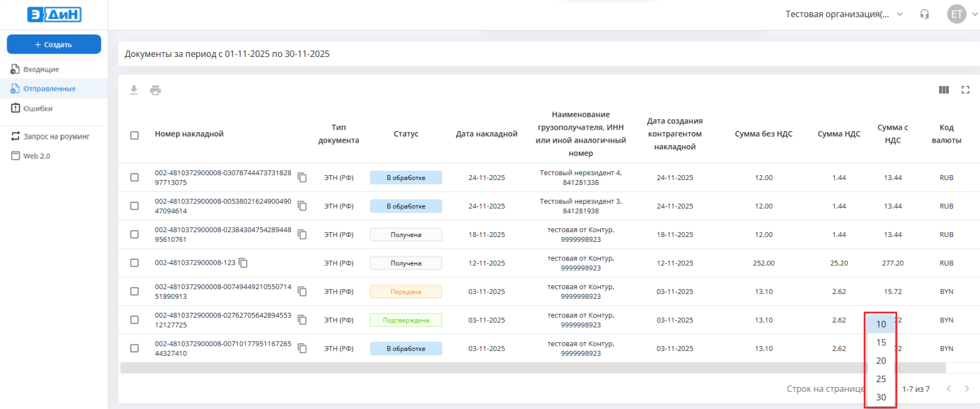This screenshot has width=980, height=409.
Task: Choose 20 rows per page option
Action: tap(881, 361)
